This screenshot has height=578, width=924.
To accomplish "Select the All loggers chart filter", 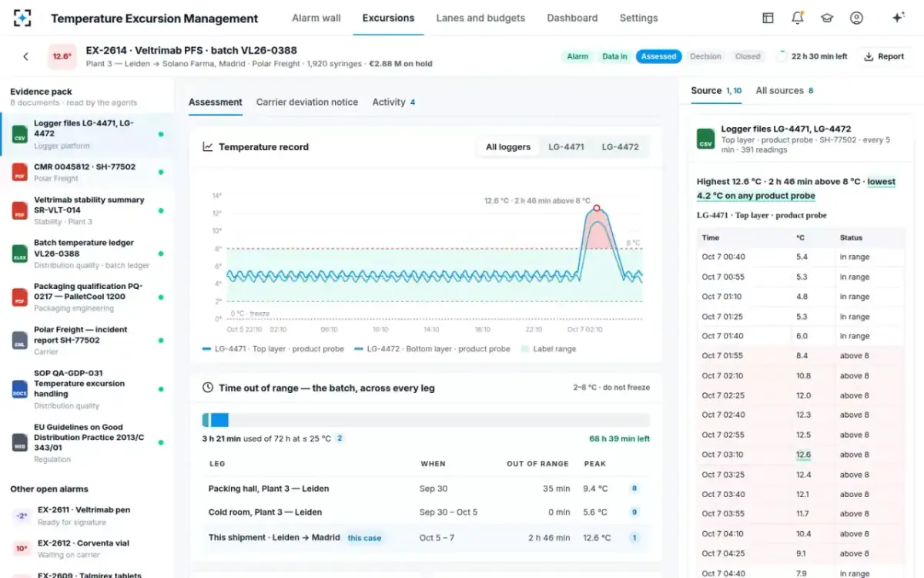I will (508, 146).
